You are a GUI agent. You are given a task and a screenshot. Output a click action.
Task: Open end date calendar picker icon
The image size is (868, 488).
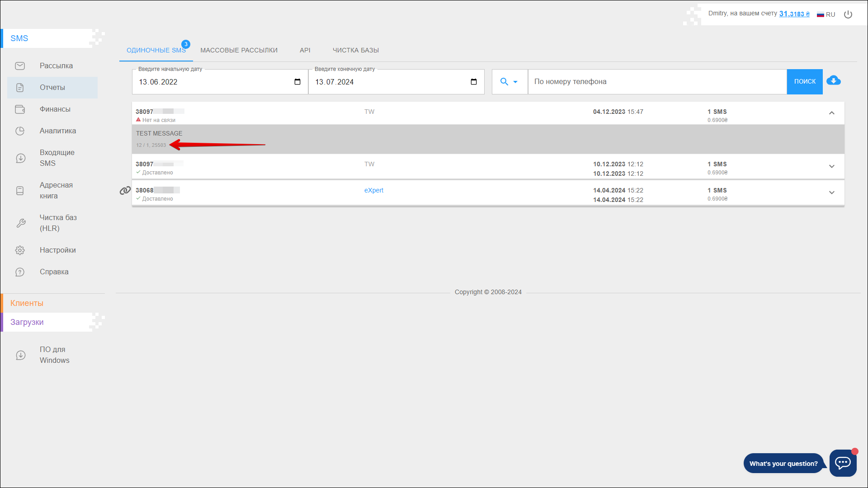(x=473, y=82)
